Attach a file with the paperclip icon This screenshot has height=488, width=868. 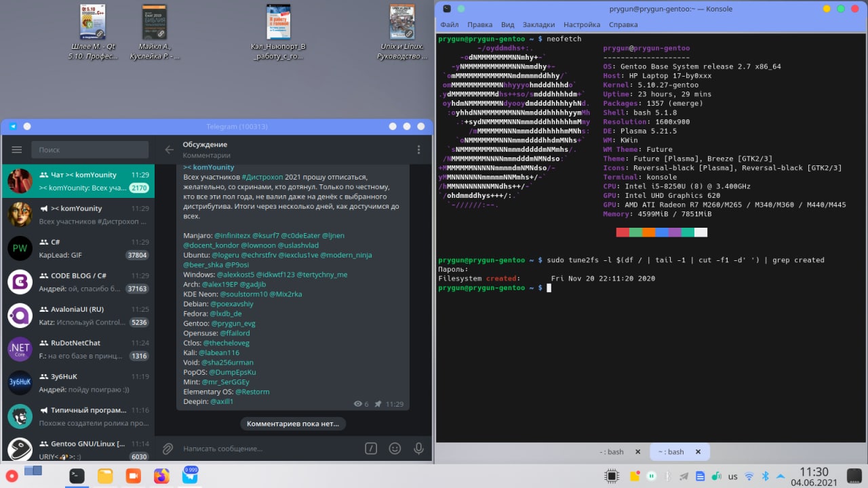167,449
